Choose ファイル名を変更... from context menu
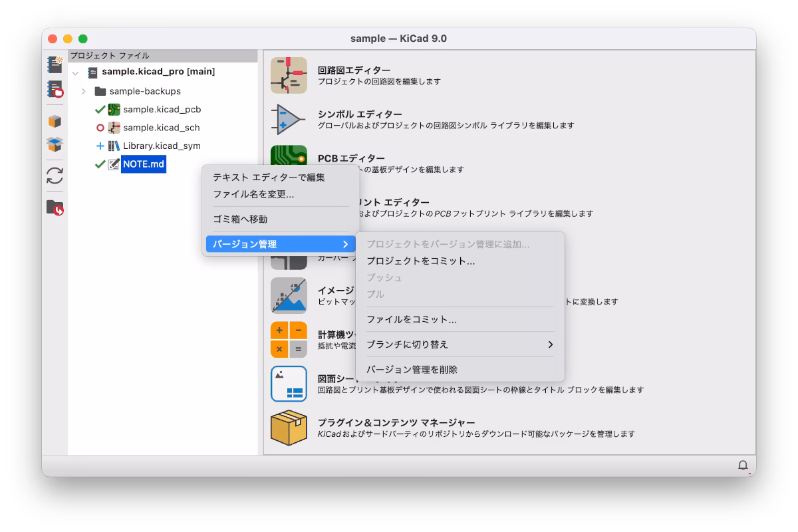This screenshot has width=798, height=532. click(253, 194)
